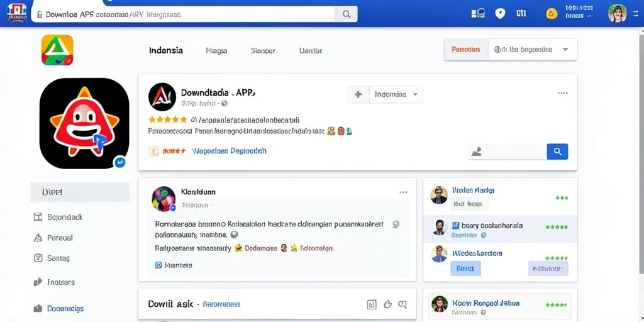Click the Doceancigs sidebar icon
The height and width of the screenshot is (322, 644).
point(38,308)
